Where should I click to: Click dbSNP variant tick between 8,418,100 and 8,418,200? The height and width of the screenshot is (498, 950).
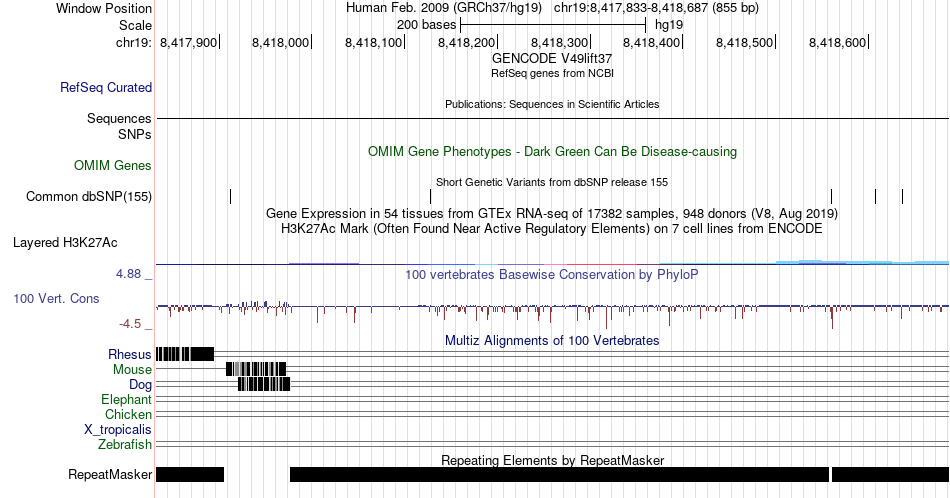pyautogui.click(x=430, y=196)
